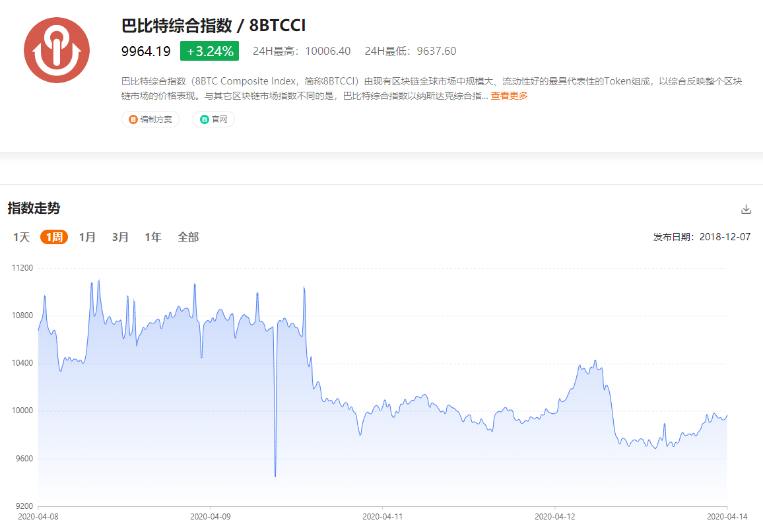Switch chart range to 1年
This screenshot has width=763, height=532.
[152, 237]
